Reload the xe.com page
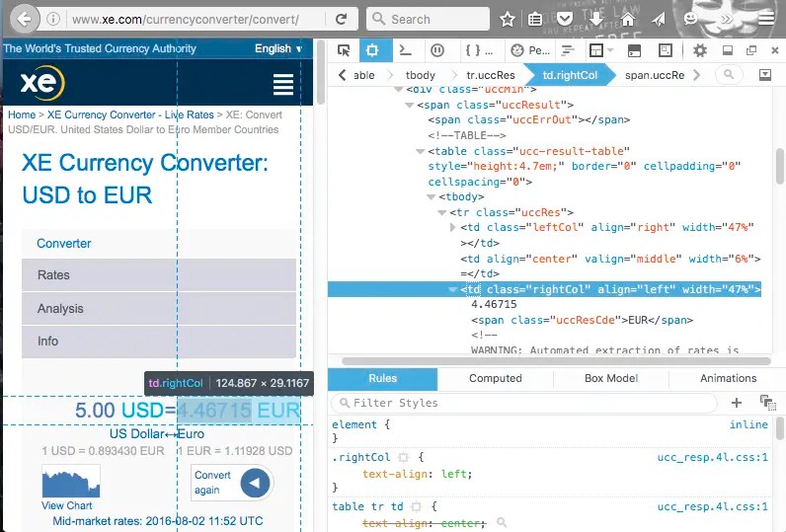 pyautogui.click(x=342, y=19)
